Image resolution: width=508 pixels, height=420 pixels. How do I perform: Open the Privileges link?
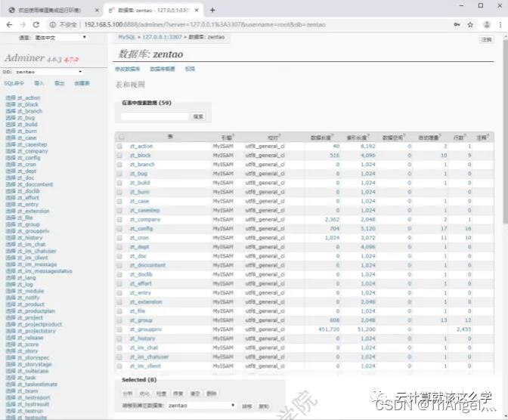[190, 69]
